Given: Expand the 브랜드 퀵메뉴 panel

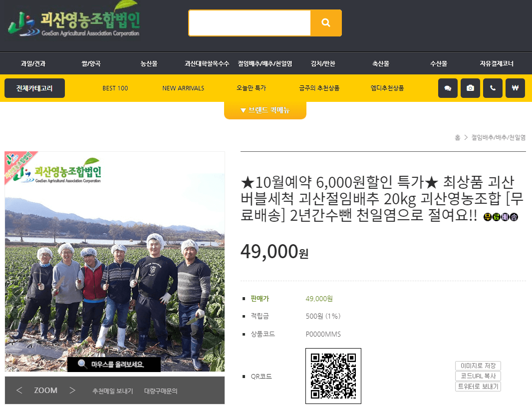Looking at the screenshot, I should pos(265,110).
